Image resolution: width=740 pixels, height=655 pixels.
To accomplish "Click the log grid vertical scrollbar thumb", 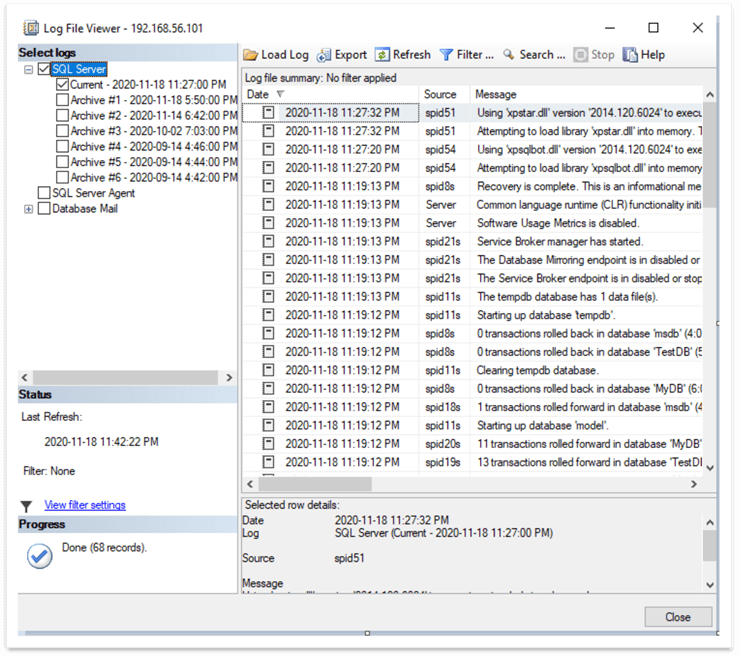I will (710, 156).
